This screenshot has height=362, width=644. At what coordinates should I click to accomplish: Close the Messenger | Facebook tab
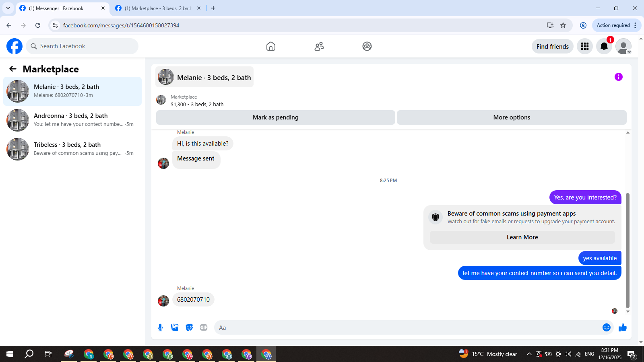point(103,8)
